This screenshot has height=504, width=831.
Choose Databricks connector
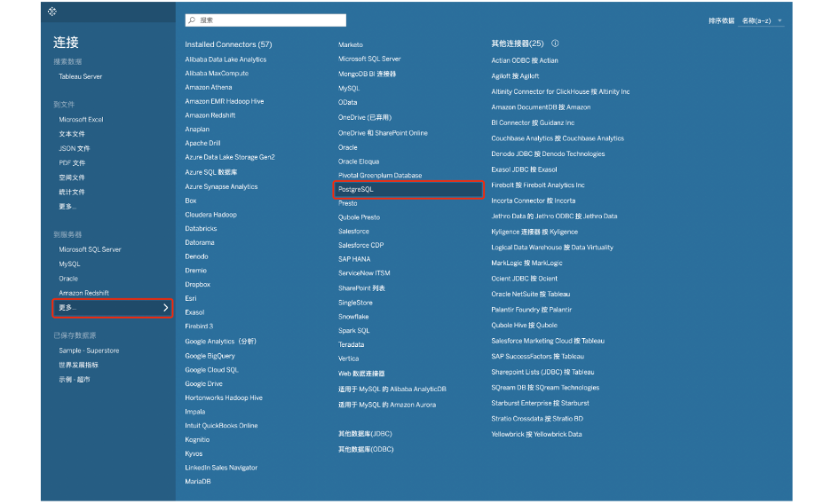click(x=201, y=228)
